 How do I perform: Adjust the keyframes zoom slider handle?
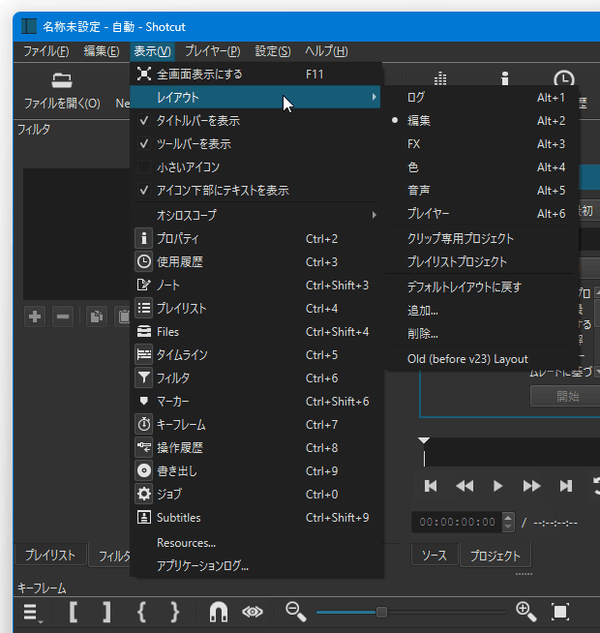[x=381, y=612]
